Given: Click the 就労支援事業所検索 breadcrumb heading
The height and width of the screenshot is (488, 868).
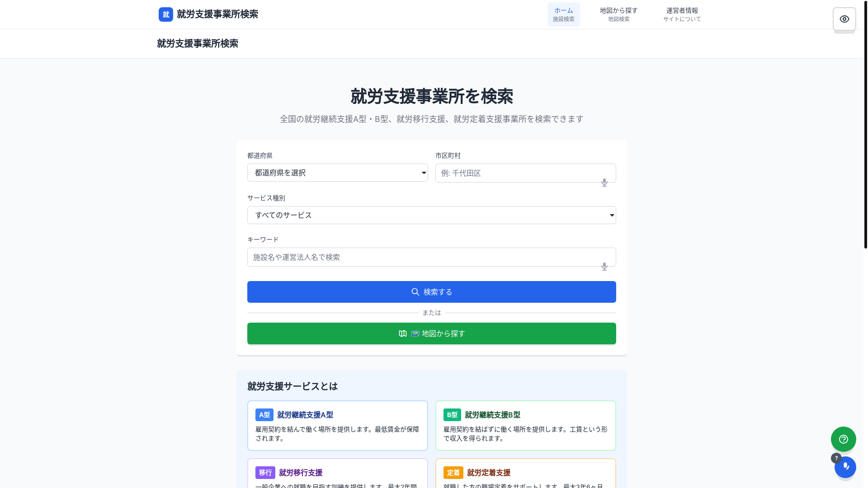Looking at the screenshot, I should pos(198,43).
